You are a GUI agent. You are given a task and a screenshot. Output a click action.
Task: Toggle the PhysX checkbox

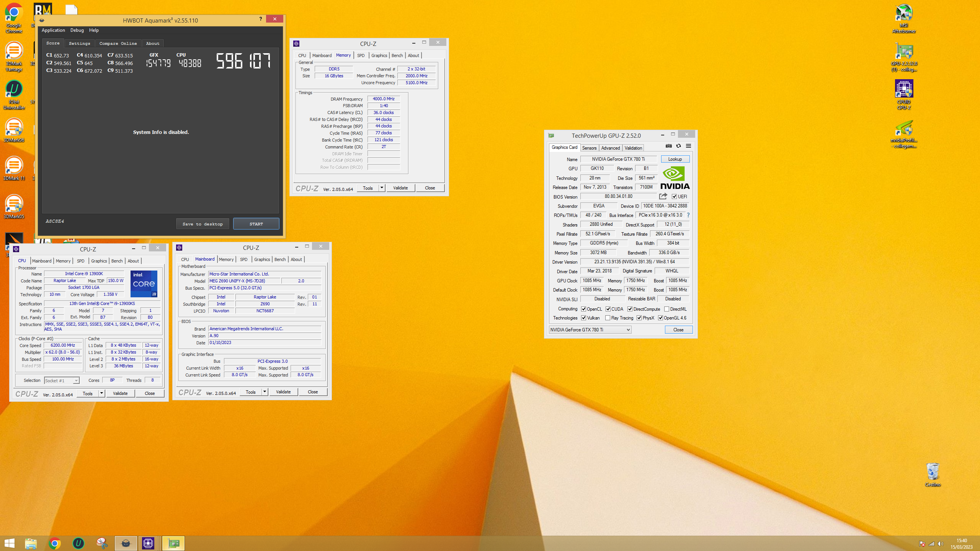pos(639,318)
